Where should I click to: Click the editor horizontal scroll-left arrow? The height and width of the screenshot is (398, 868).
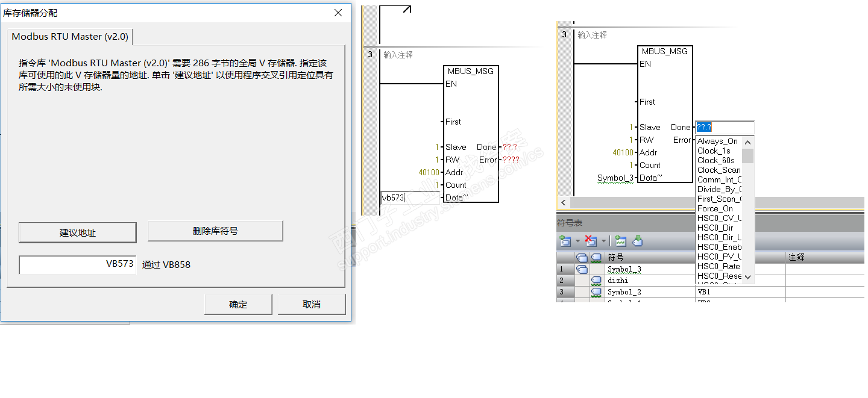pos(564,203)
